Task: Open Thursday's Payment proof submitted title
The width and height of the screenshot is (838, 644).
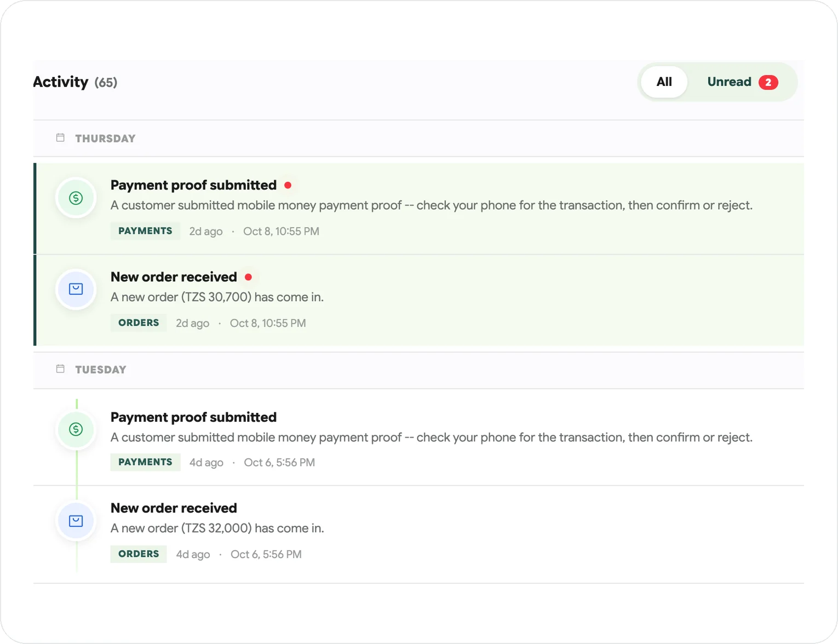Action: point(193,185)
